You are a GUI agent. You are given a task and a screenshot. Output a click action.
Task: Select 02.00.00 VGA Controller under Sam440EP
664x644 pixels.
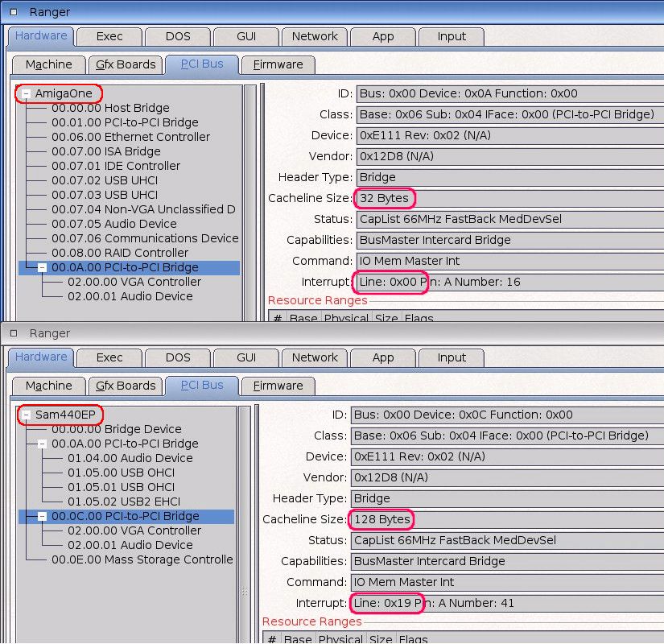tap(134, 530)
